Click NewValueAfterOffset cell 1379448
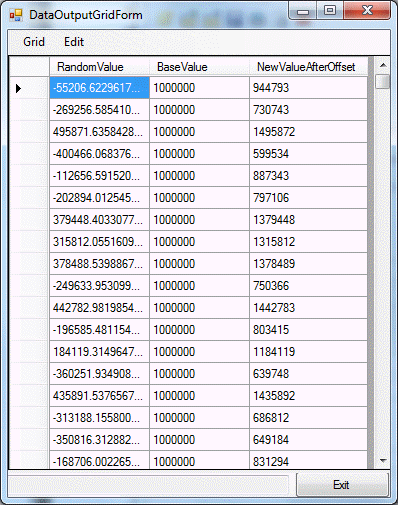The height and width of the screenshot is (505, 398). 309,220
